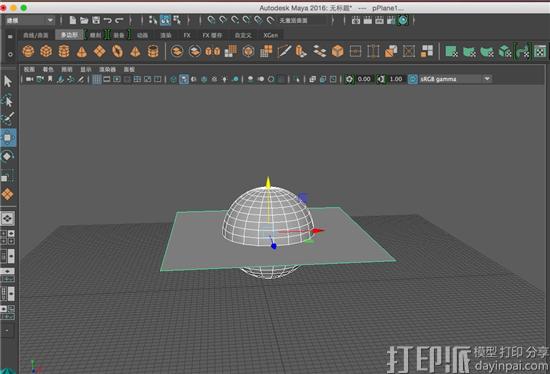Click the Save scene icon
550x374 pixels.
tap(96, 20)
